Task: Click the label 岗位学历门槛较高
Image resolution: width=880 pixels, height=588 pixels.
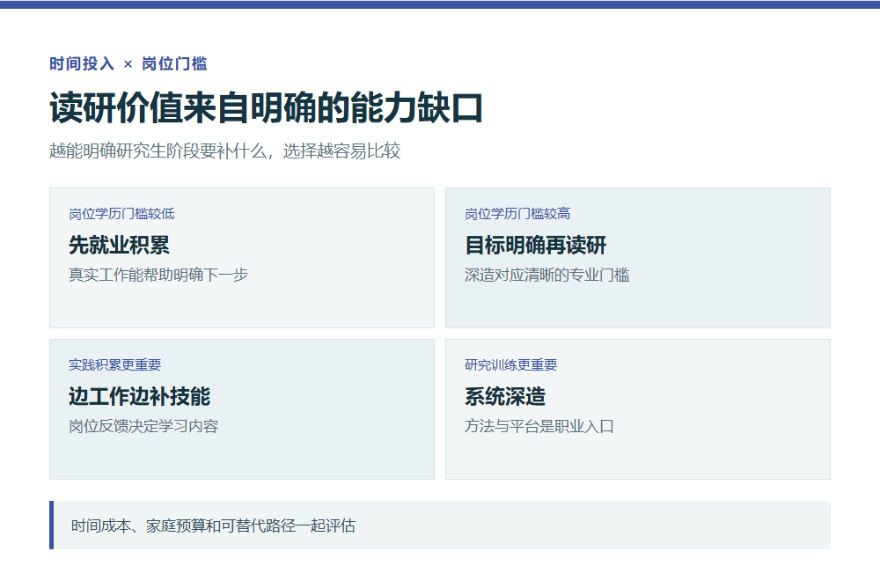Action: click(517, 214)
